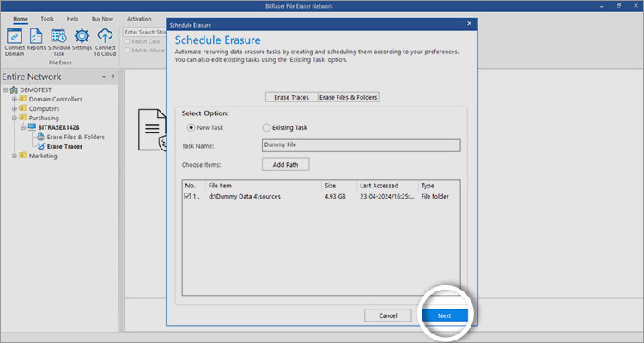Open the Settings gear icon
Viewport: 644px width, 343px height.
[x=82, y=36]
